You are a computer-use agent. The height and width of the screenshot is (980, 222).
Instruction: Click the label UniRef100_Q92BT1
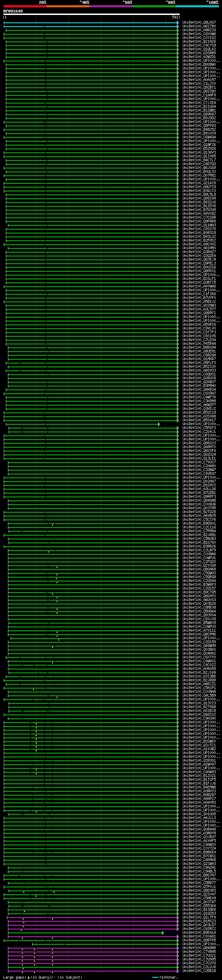coord(199,88)
